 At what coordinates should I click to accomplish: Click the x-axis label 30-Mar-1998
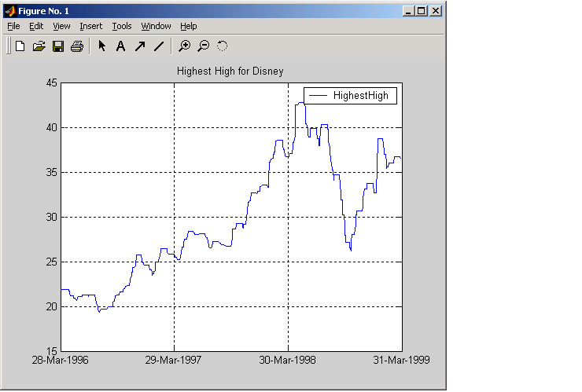[x=287, y=360]
